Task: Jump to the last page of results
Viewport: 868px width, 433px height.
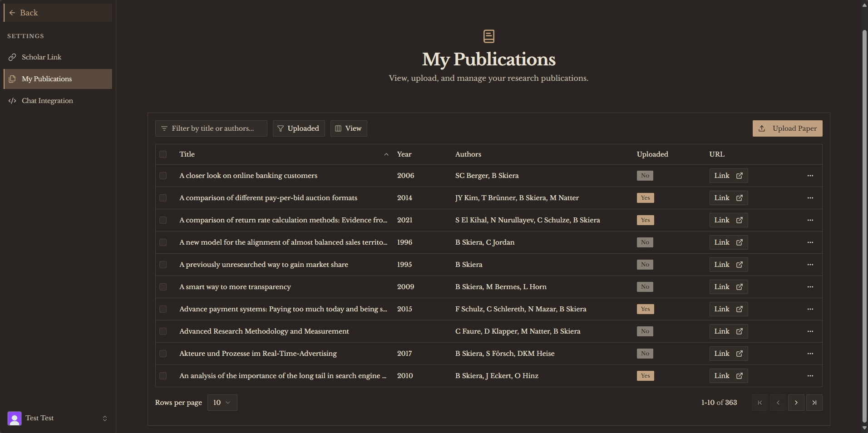Action: pos(814,403)
